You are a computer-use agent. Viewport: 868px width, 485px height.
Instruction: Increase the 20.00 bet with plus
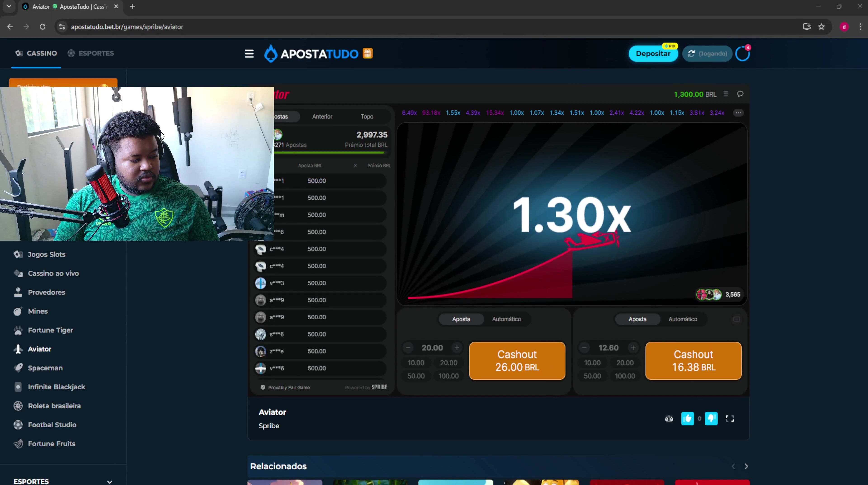pos(457,348)
